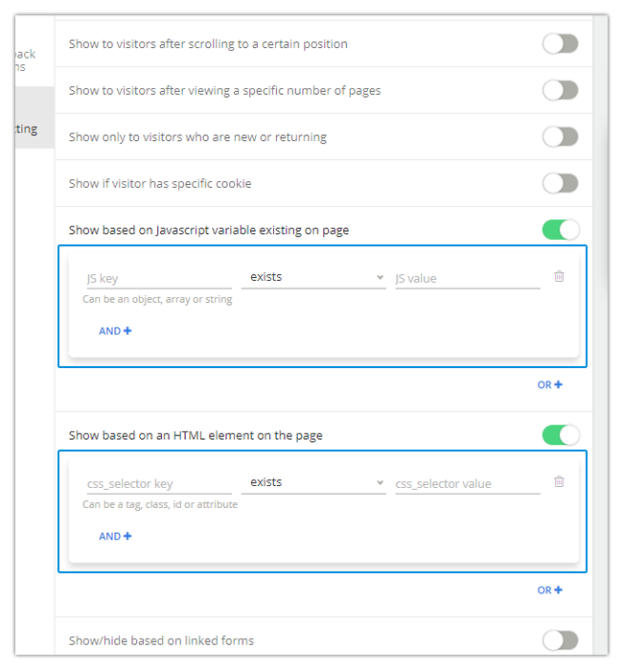Add OR group below HTML element rule
This screenshot has height=672, width=623.
[x=549, y=591]
